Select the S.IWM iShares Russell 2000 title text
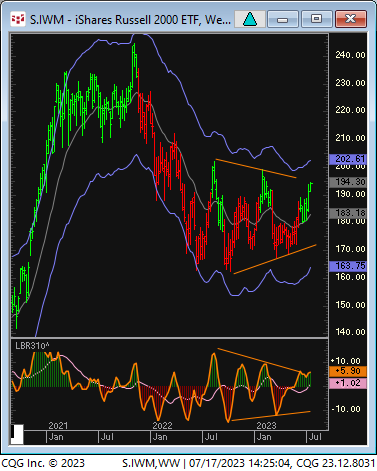The height and width of the screenshot is (471, 377). (130, 20)
